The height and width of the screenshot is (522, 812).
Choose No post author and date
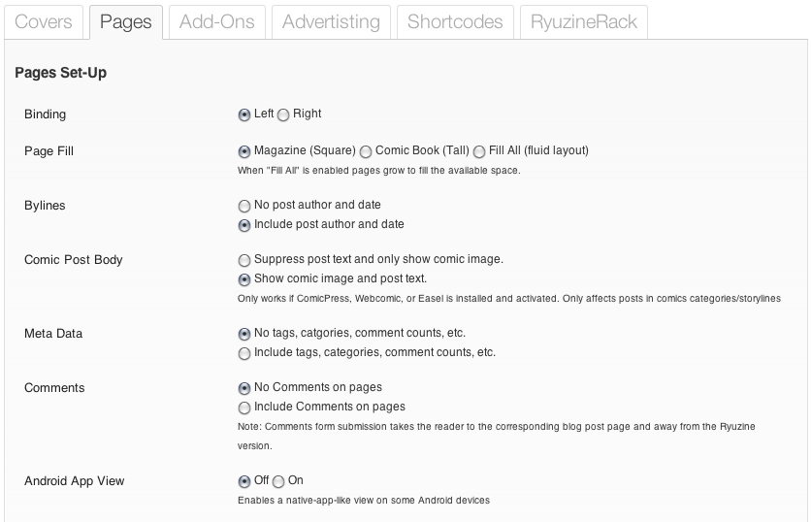click(244, 206)
